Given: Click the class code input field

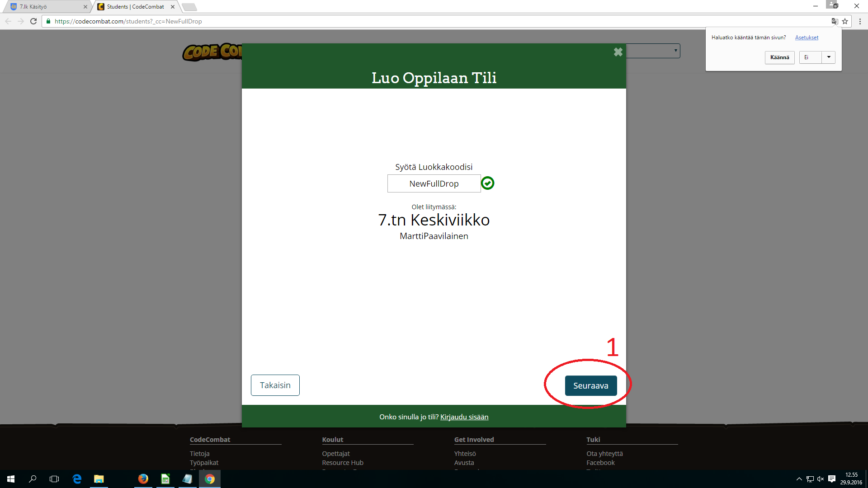Looking at the screenshot, I should pyautogui.click(x=434, y=183).
